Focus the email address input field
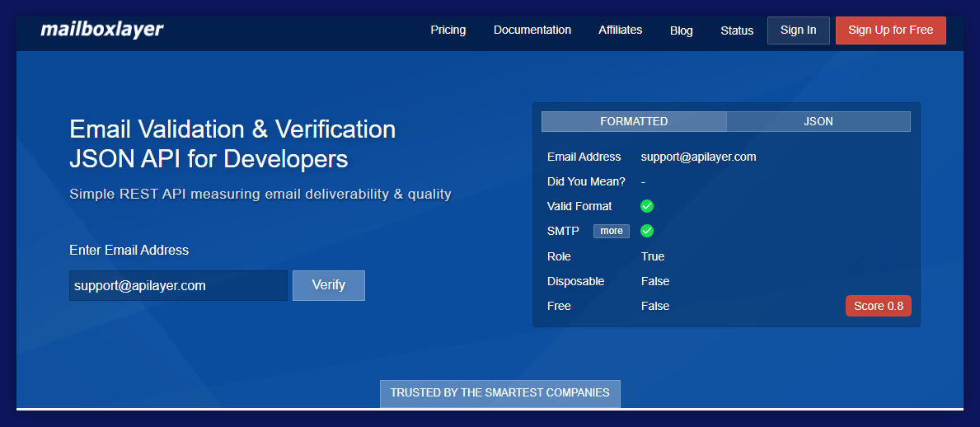980x427 pixels. tap(178, 286)
